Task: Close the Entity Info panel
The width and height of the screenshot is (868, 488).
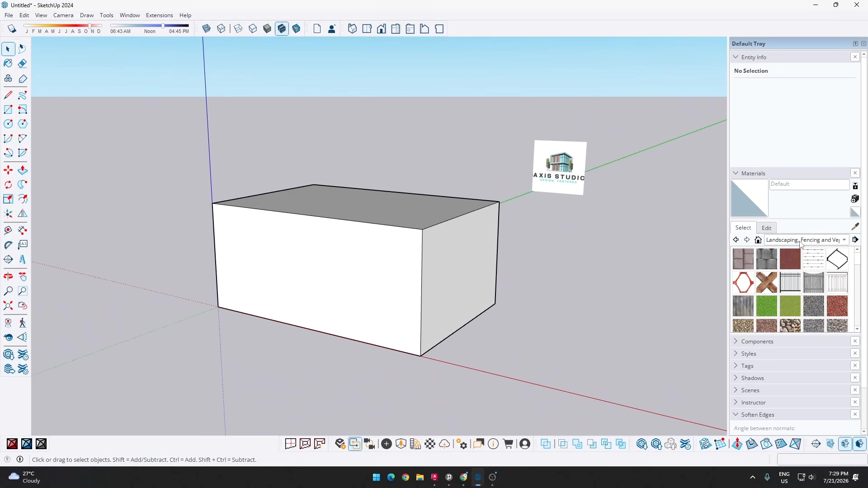Action: 855,57
